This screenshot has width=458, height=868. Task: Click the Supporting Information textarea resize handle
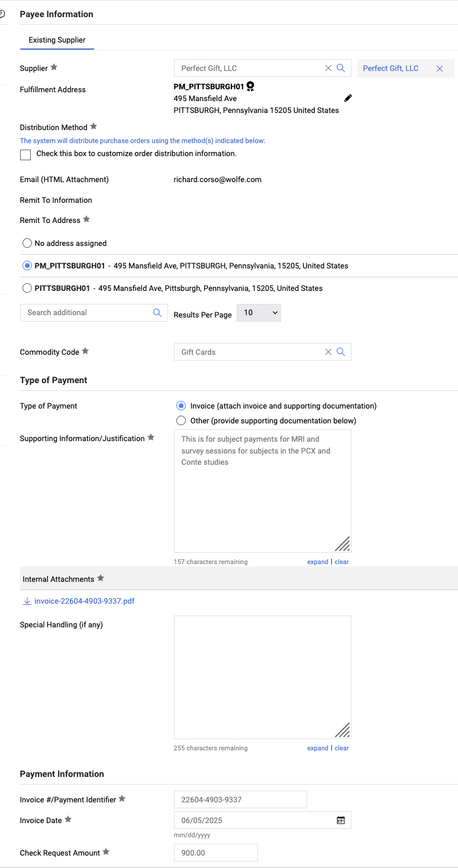pos(343,544)
